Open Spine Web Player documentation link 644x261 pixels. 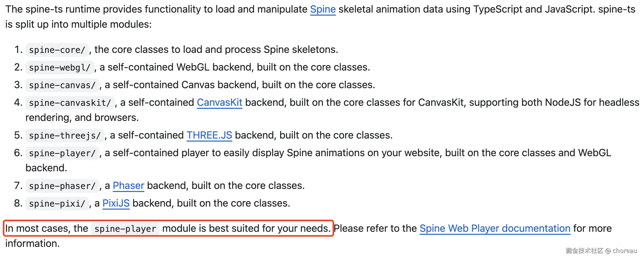tap(495, 229)
